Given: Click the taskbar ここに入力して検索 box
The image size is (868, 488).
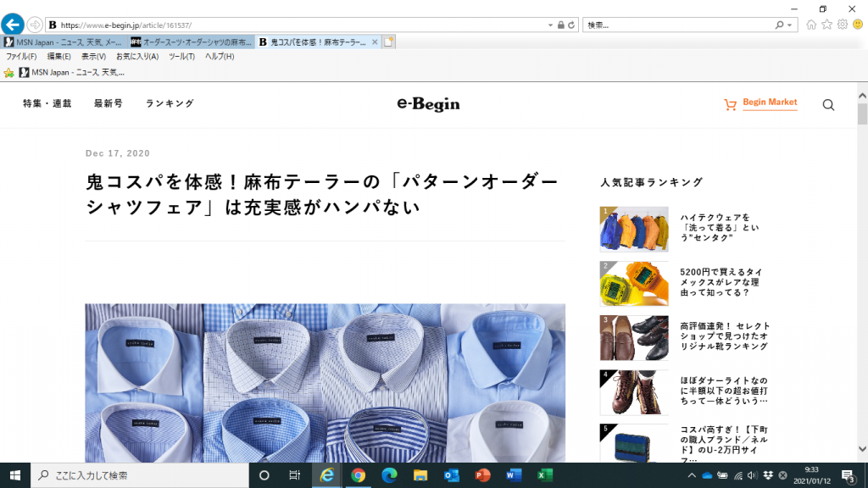Looking at the screenshot, I should (x=140, y=475).
